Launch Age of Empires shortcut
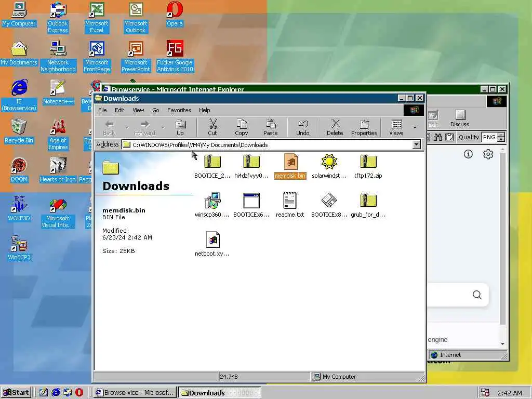Screen dimensions: 532x399 pyautogui.click(x=58, y=135)
